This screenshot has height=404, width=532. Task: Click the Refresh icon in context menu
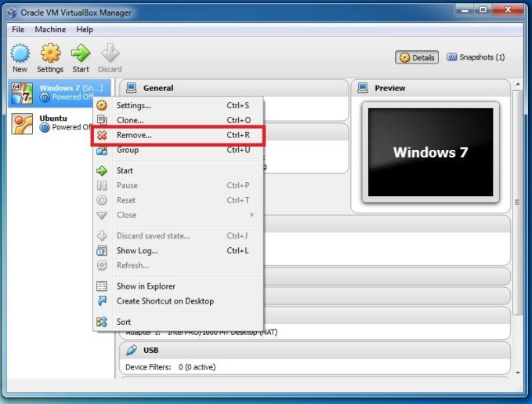(102, 265)
